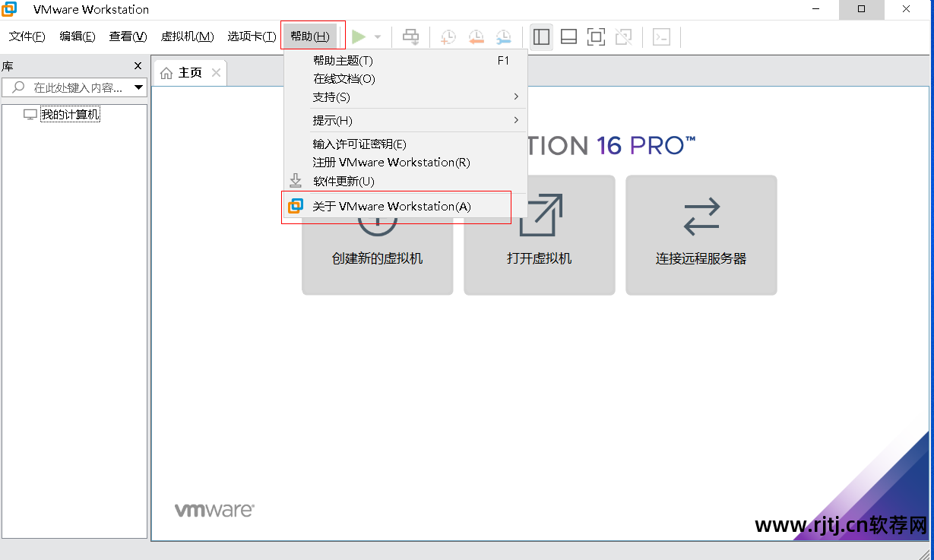Select 软件更新(U) menu entry
The width and height of the screenshot is (934, 560).
pos(405,182)
